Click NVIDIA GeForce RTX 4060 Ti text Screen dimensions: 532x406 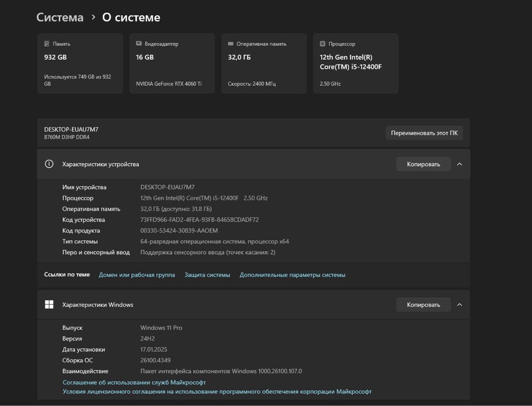[169, 84]
